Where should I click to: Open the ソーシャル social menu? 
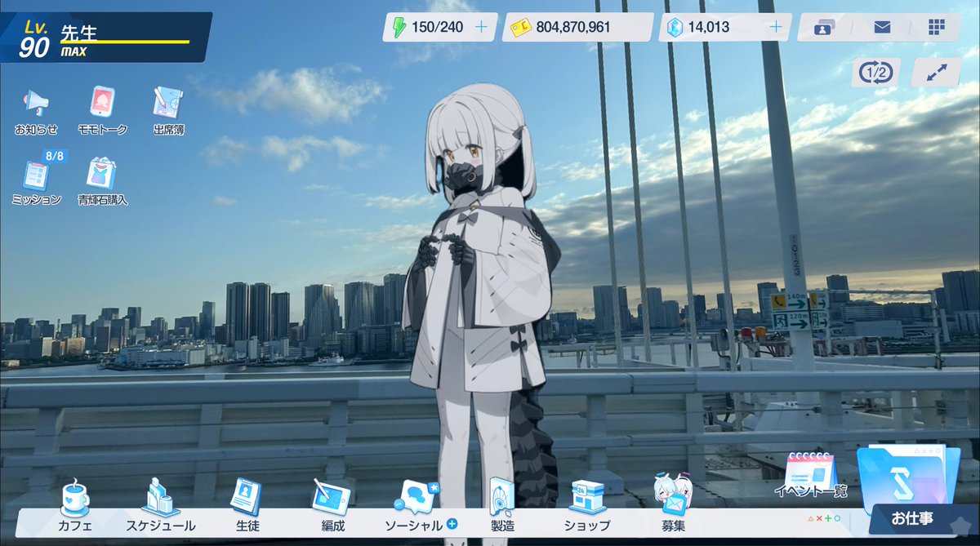[x=418, y=506]
